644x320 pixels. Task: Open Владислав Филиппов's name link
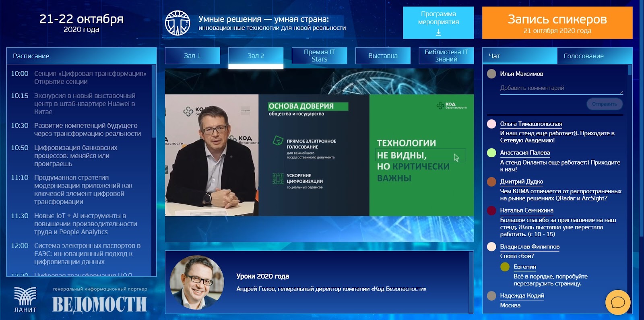point(530,246)
